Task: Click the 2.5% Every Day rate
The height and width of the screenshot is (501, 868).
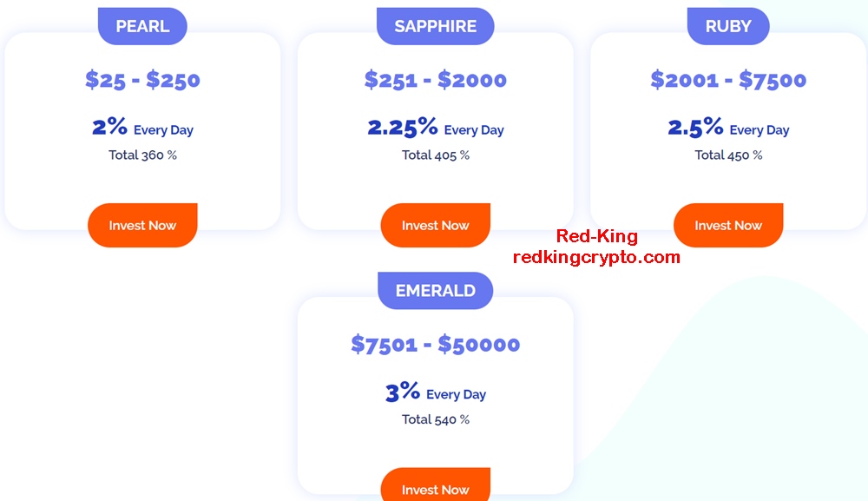Action: point(728,128)
